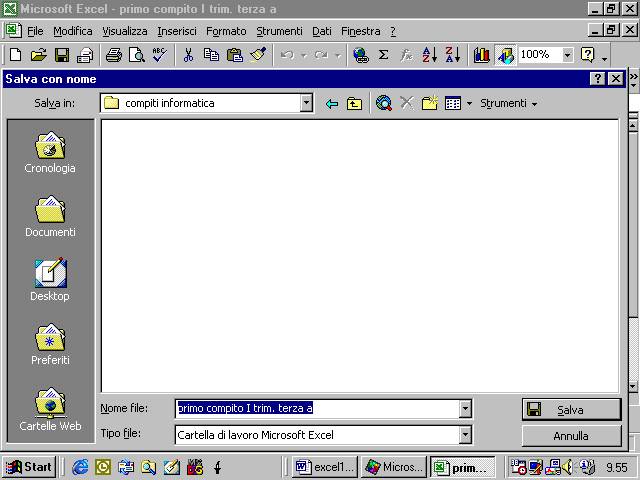Expand toolbar More Buttons arrow

(604, 58)
